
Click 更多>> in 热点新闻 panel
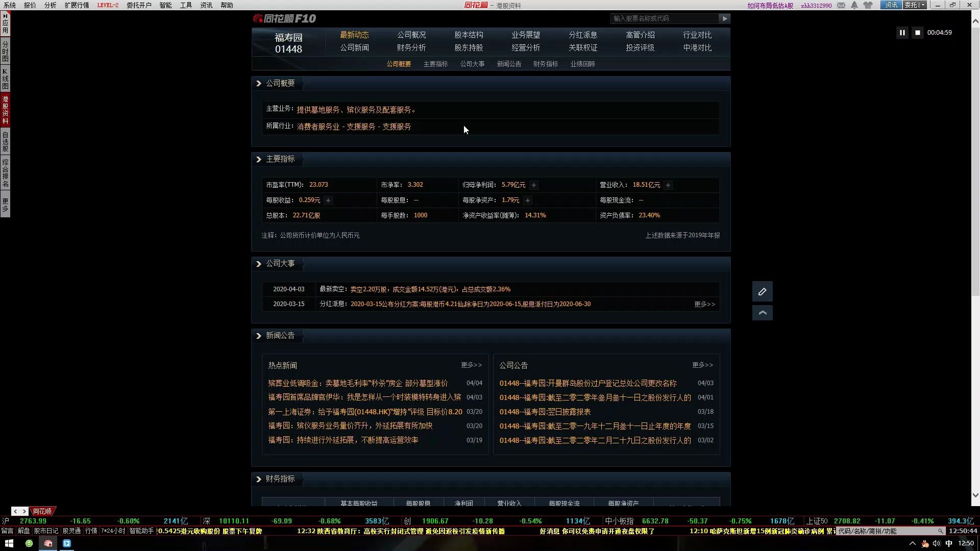coord(471,365)
